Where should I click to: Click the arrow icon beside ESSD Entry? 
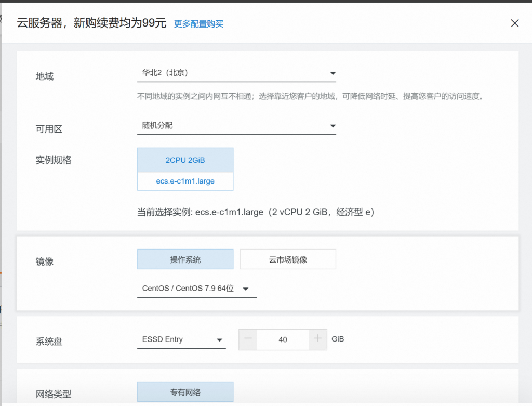(x=219, y=340)
